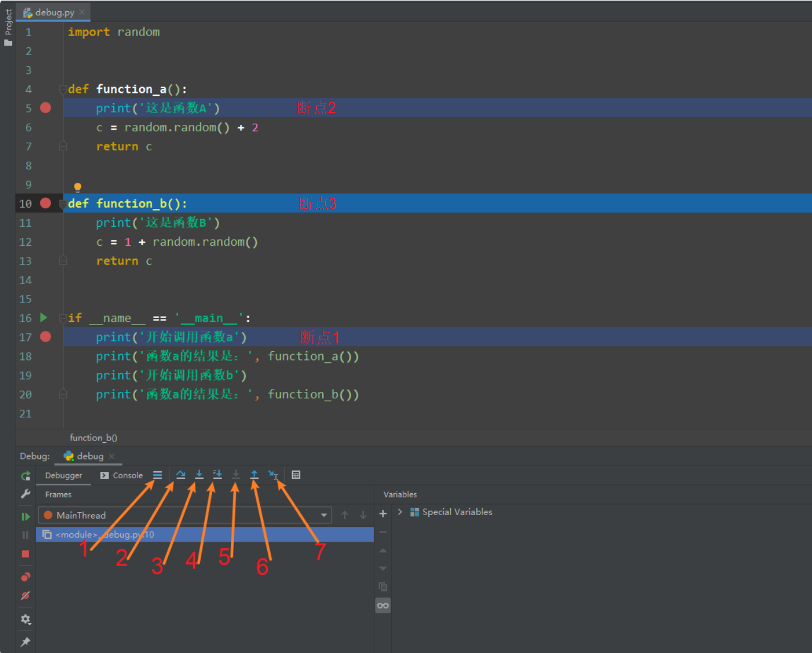Click the 'import random' code line
This screenshot has height=653, width=812.
(x=114, y=32)
